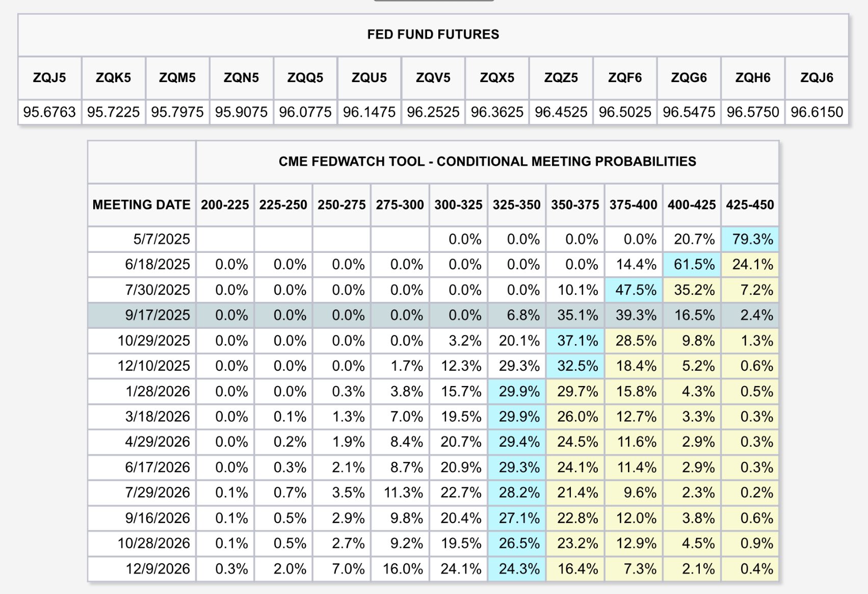The width and height of the screenshot is (868, 594).
Task: Click the 5/7/2025 meeting date cell
Action: 162,239
